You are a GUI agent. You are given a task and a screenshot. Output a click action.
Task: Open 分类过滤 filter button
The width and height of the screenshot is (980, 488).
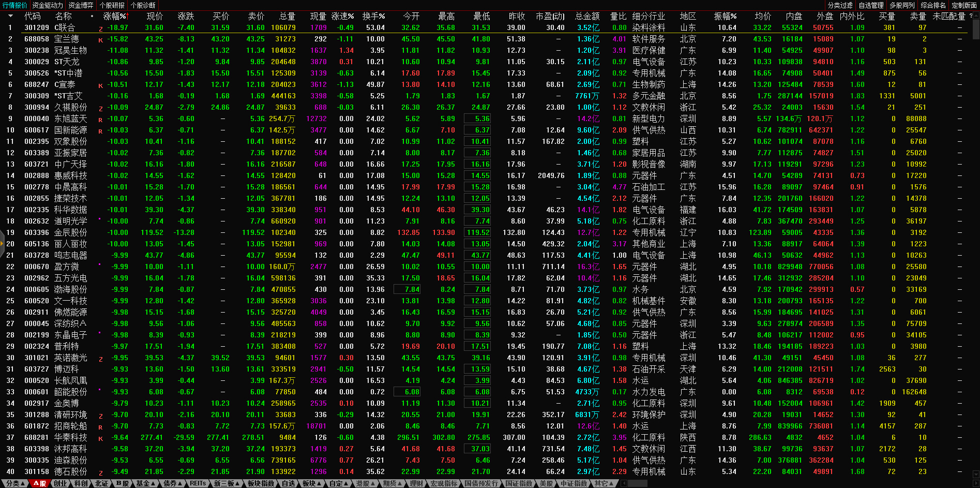[840, 5]
